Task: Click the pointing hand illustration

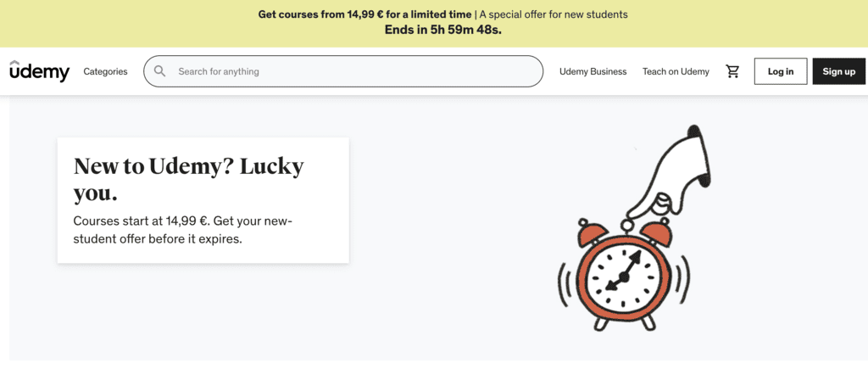Action: (x=670, y=171)
